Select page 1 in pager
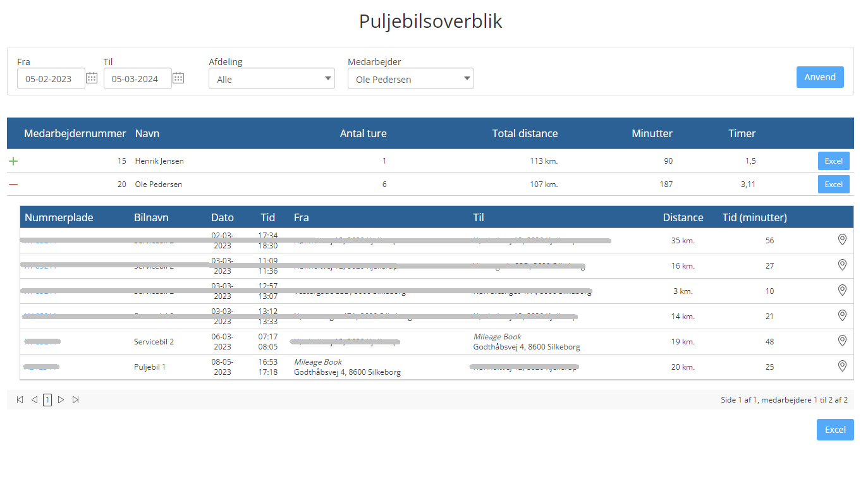This screenshot has width=868, height=479. tap(47, 399)
